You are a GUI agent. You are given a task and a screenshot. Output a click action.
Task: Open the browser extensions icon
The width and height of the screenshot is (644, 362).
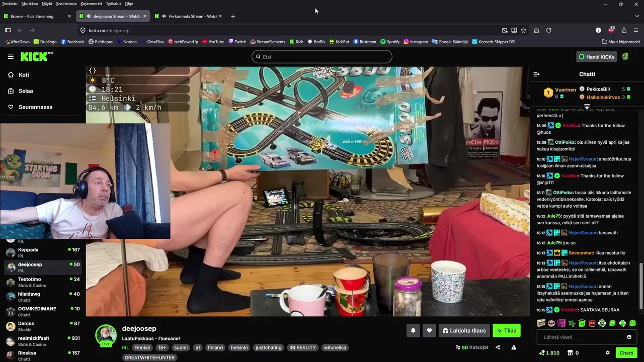click(x=624, y=30)
